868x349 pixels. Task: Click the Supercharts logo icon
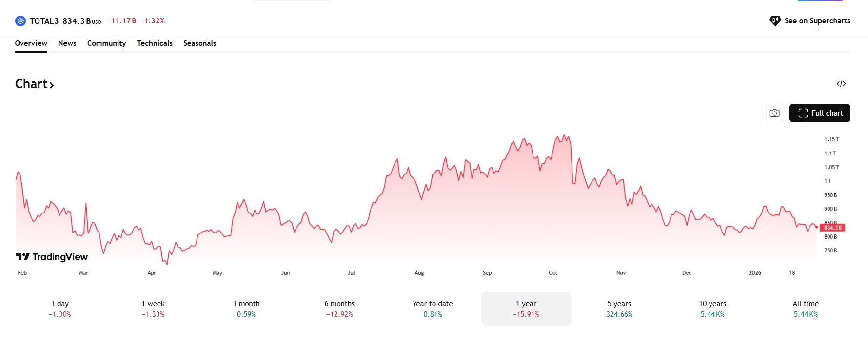click(775, 21)
